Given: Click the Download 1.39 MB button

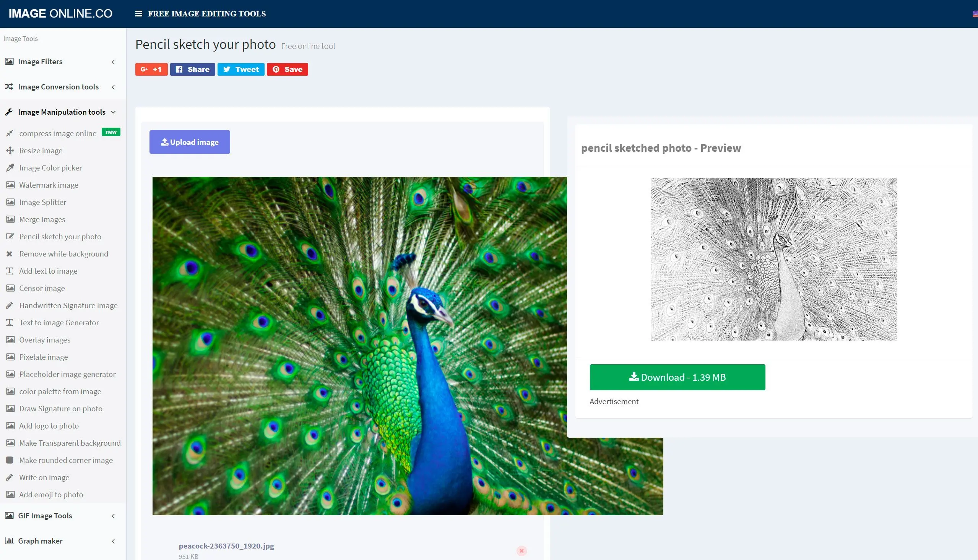Looking at the screenshot, I should tap(677, 377).
